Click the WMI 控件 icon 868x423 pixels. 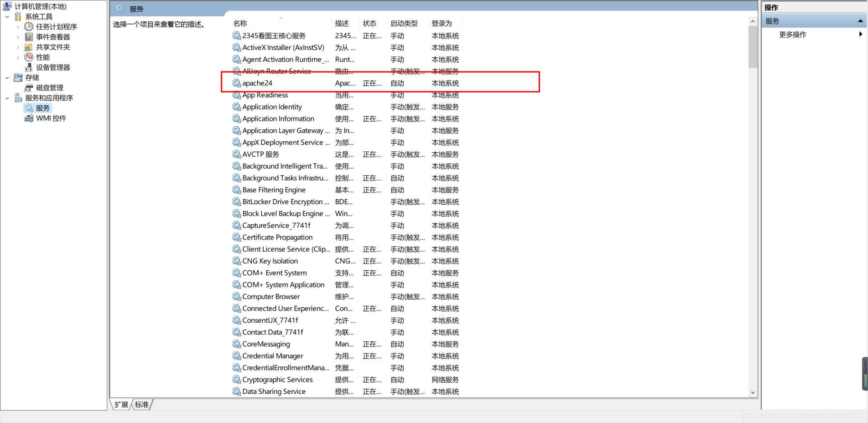(29, 118)
